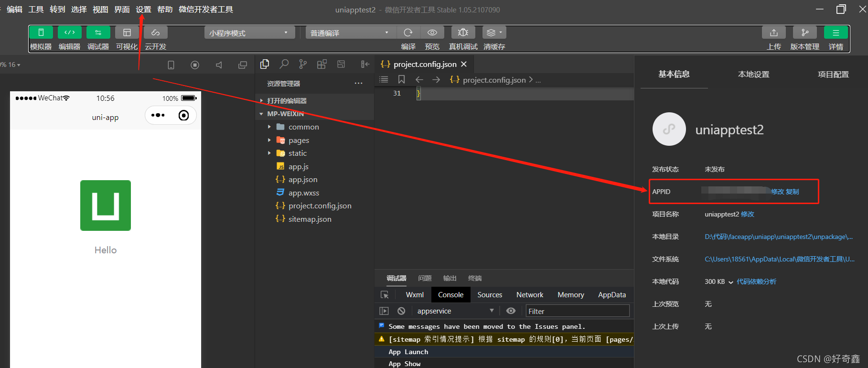This screenshot has height=368, width=868.
Task: Click the simulator record circle icon
Action: pyautogui.click(x=195, y=65)
